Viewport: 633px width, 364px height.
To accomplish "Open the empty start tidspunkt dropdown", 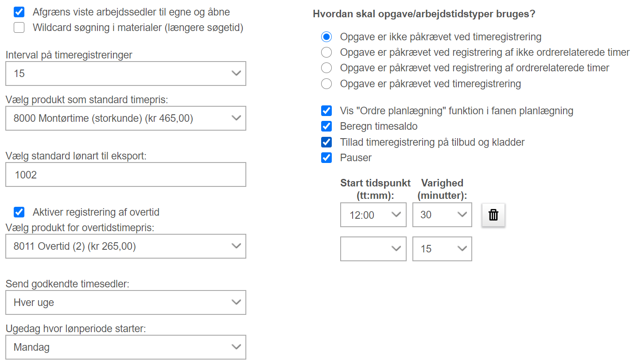I will pyautogui.click(x=373, y=249).
